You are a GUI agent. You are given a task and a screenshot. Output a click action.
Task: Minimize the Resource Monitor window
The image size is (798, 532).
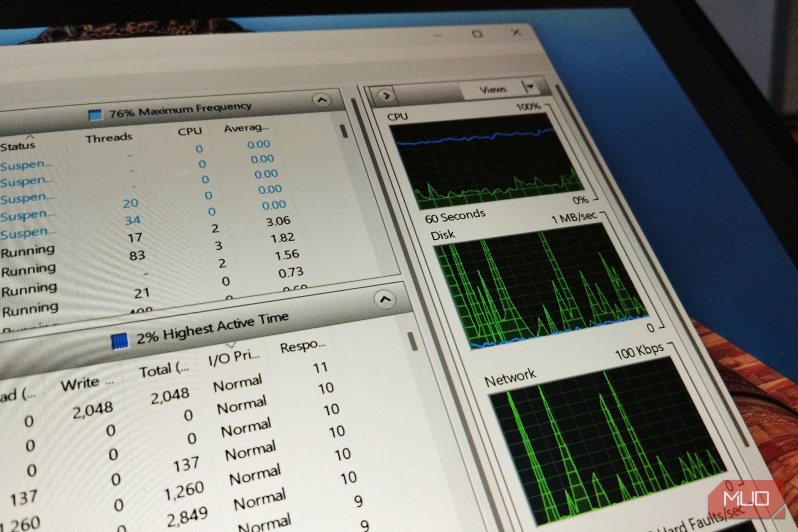tap(438, 35)
